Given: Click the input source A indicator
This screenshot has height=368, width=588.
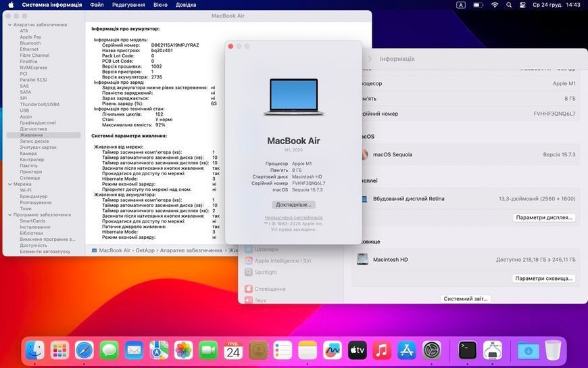Looking at the screenshot, I should coord(461,5).
